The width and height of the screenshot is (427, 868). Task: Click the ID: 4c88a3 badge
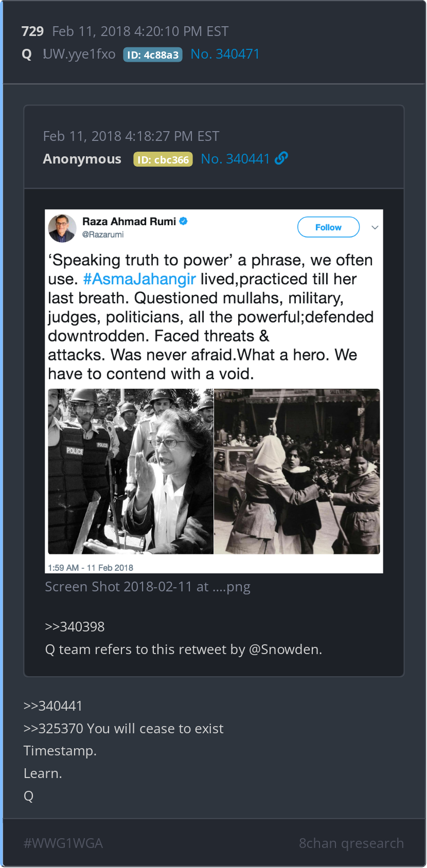[153, 55]
